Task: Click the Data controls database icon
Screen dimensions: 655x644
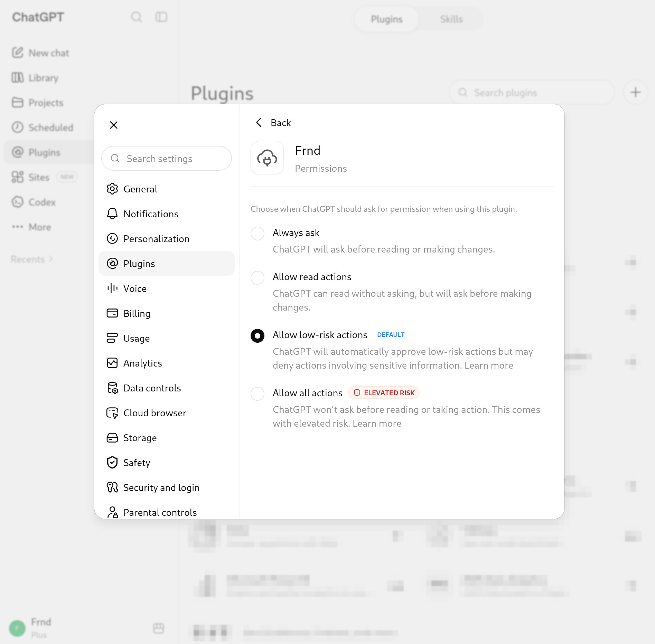Action: tap(112, 388)
